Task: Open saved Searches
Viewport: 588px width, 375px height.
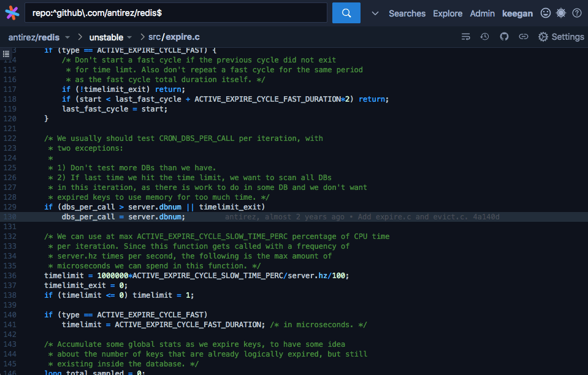Action: click(x=407, y=13)
